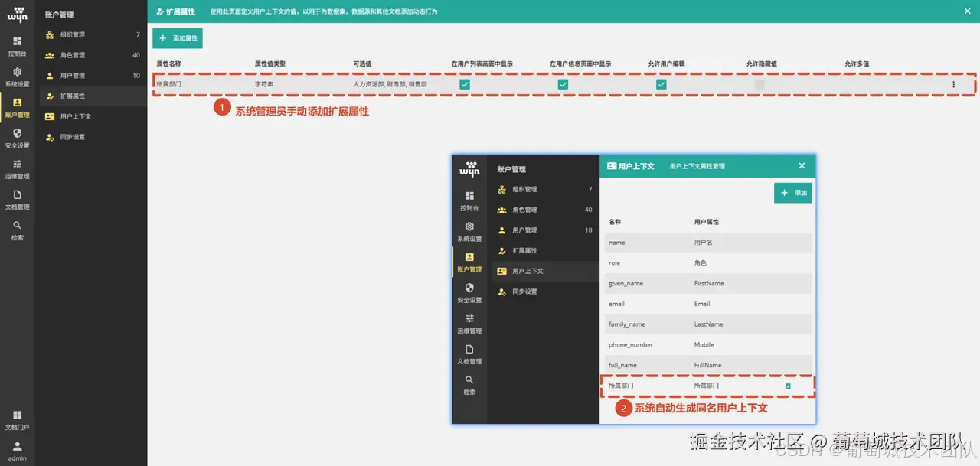Screen dimensions: 980x466
Task: Click the 允许多值 column header
Action: pyautogui.click(x=857, y=64)
